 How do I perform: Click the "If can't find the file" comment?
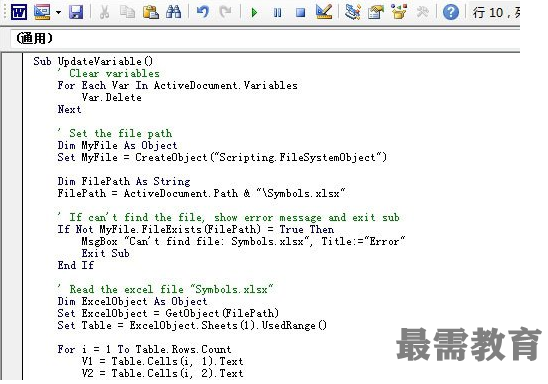pos(229,217)
